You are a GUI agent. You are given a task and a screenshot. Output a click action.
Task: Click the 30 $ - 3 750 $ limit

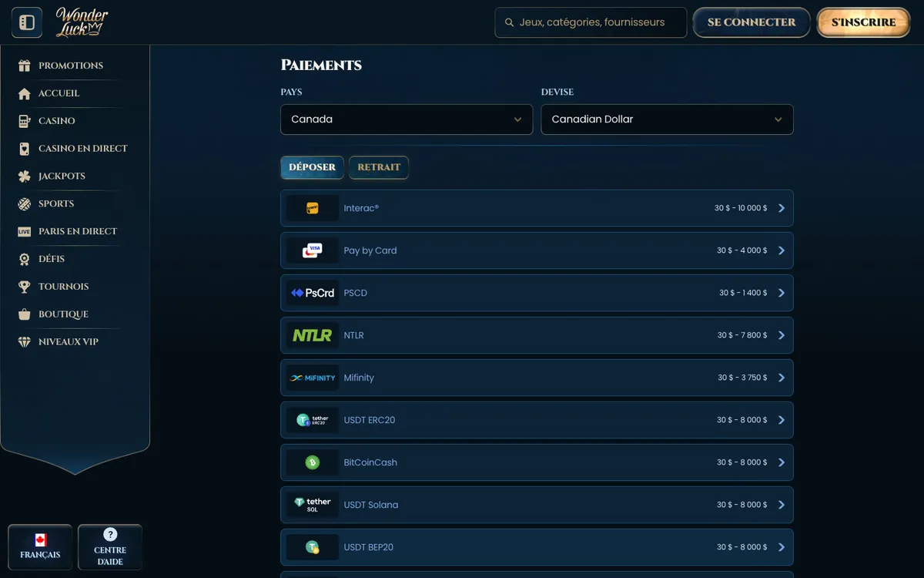pyautogui.click(x=742, y=378)
